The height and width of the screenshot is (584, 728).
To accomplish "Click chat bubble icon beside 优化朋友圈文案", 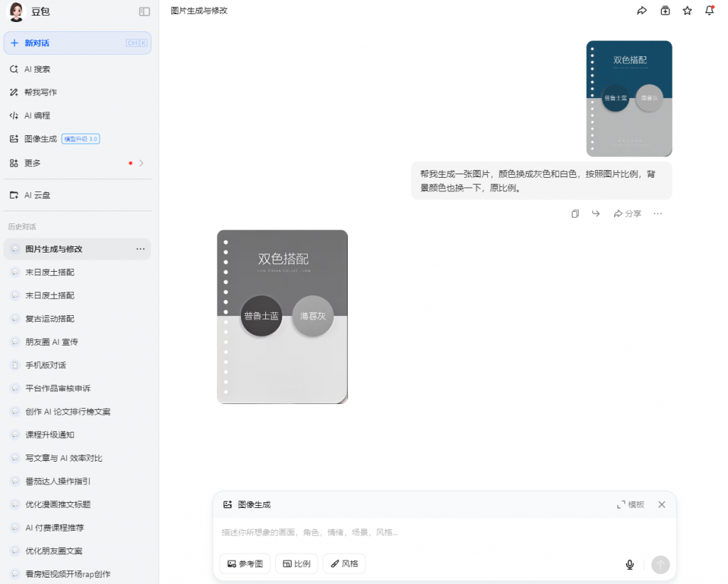I will click(x=15, y=551).
